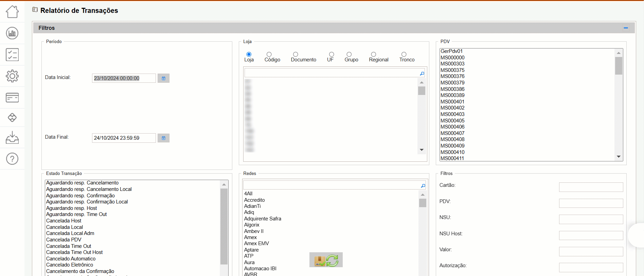Open calendar picker for Data Inicial
This screenshot has width=644, height=276.
163,78
